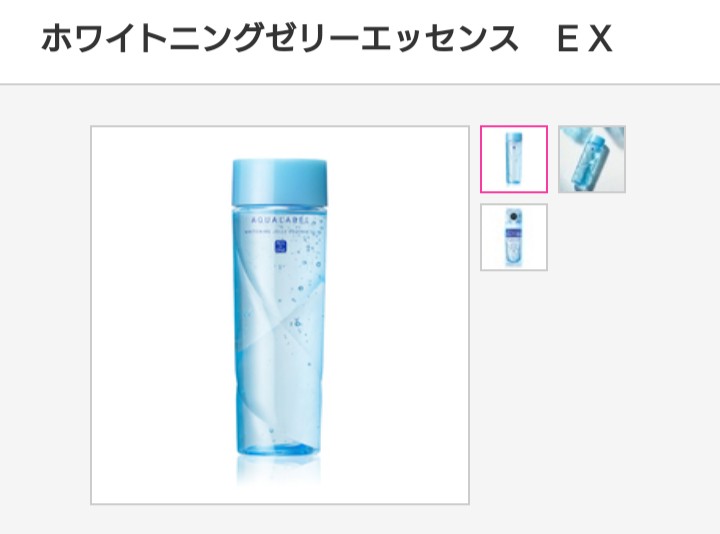This screenshot has width=720, height=534.
Task: Click the bottle reflection below the base
Action: click(279, 470)
